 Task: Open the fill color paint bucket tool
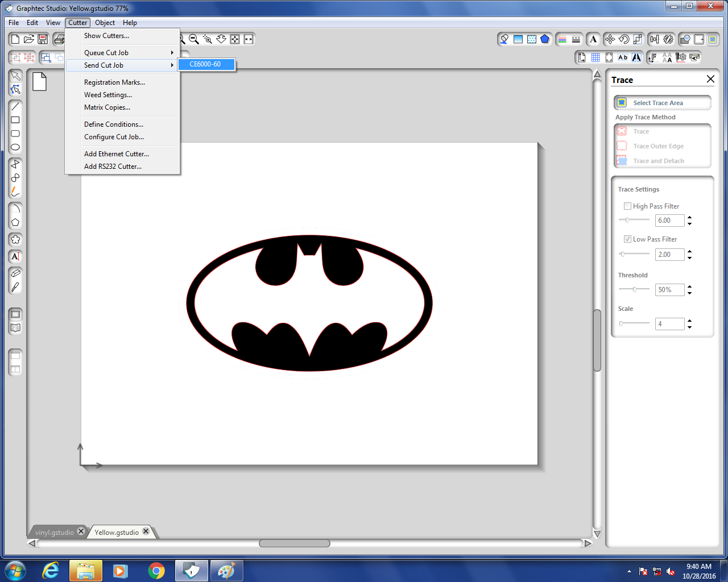point(504,39)
